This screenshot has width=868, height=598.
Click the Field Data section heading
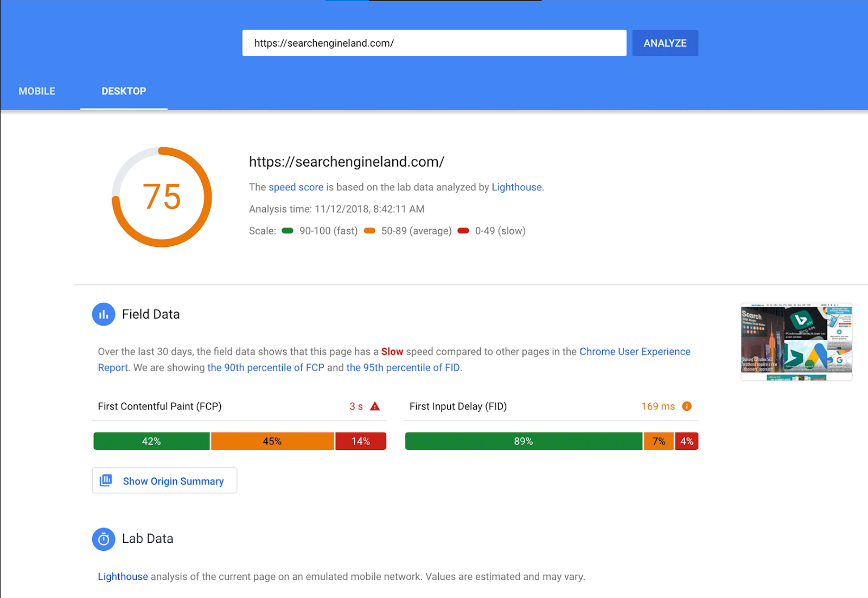(151, 314)
